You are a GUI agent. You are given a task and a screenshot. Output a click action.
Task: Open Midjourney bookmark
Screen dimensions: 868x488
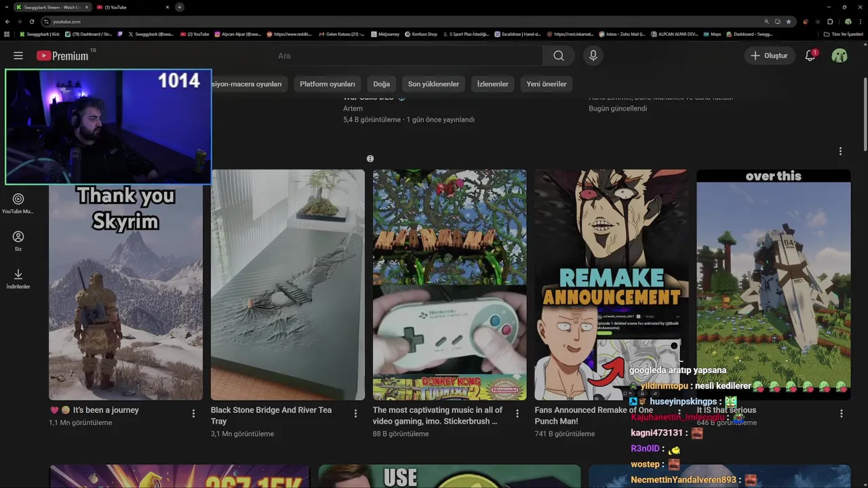pos(386,34)
